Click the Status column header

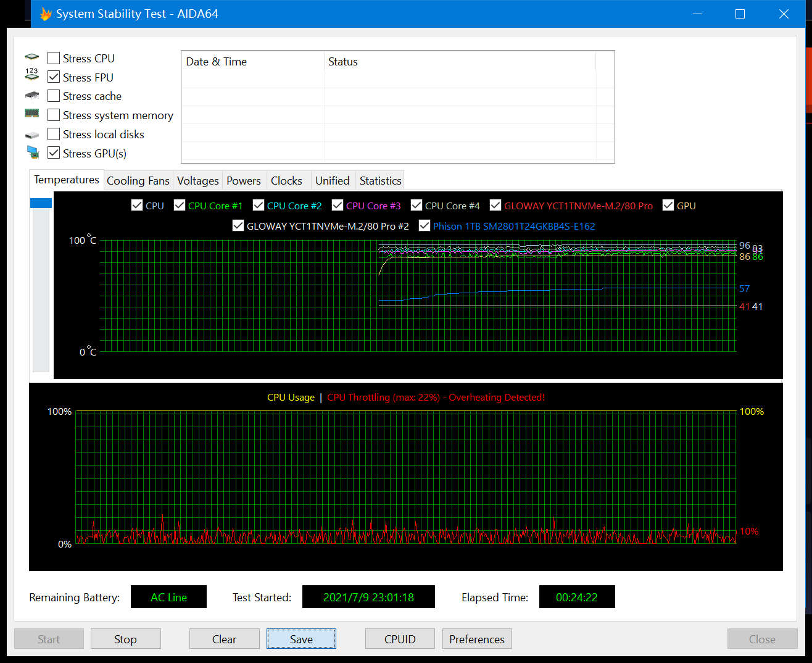460,62
